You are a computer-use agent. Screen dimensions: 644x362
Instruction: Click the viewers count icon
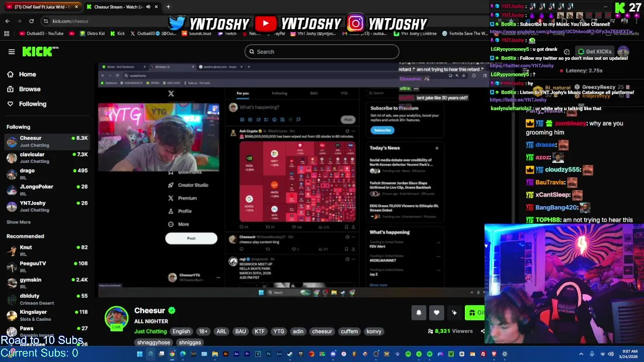(x=431, y=331)
